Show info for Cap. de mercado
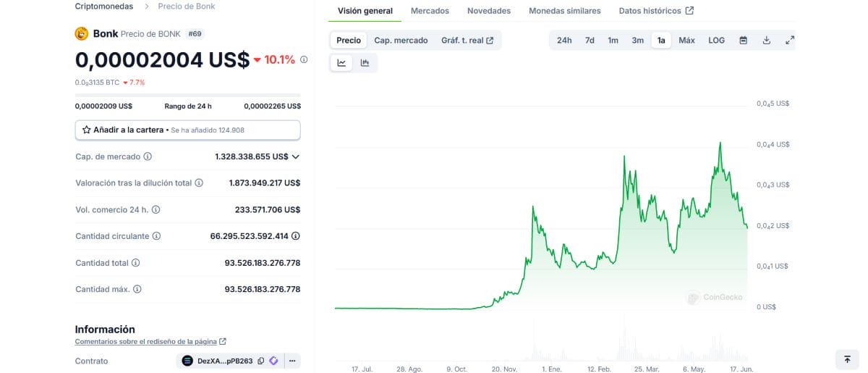 148,156
